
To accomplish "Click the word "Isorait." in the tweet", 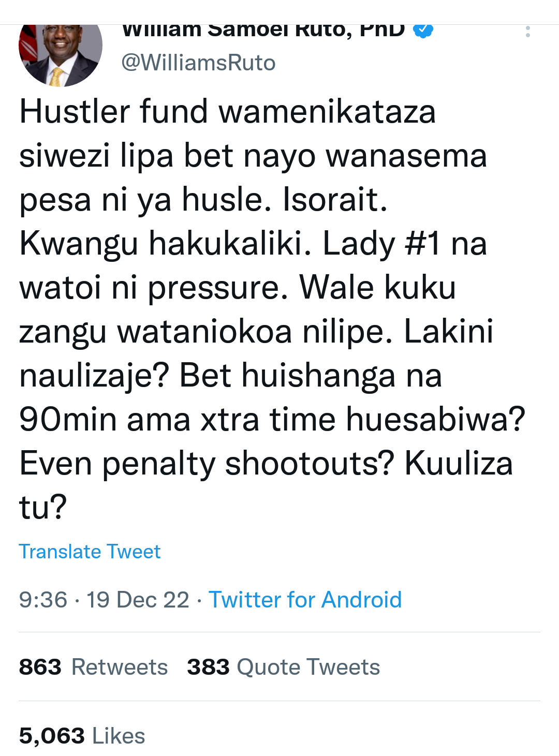I will (335, 200).
